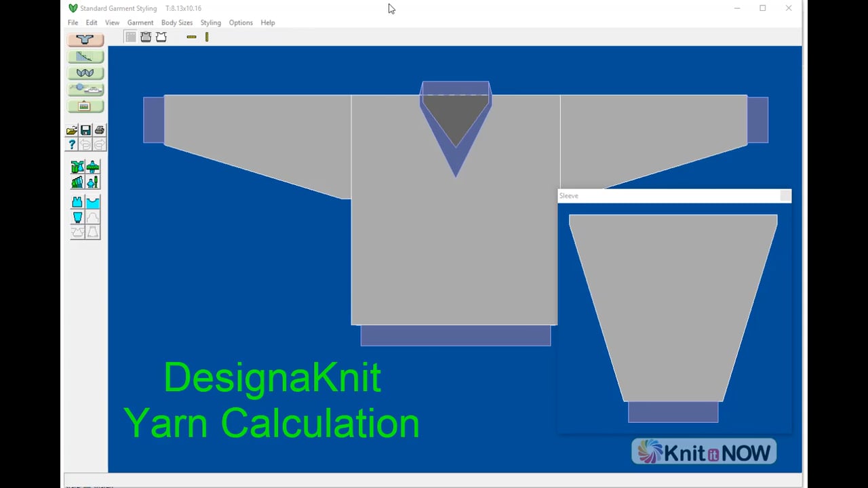Select the cyan sleeve piece icon
This screenshot has width=868, height=488.
[77, 217]
